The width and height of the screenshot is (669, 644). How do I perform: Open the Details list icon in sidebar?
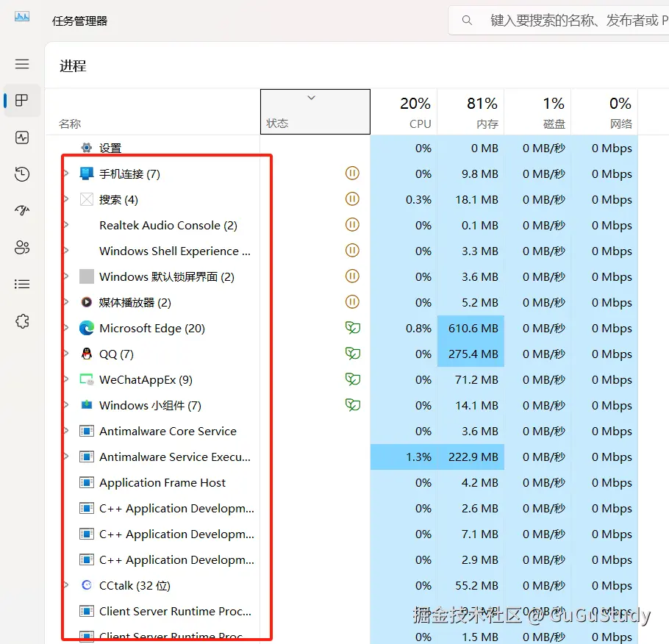point(22,285)
